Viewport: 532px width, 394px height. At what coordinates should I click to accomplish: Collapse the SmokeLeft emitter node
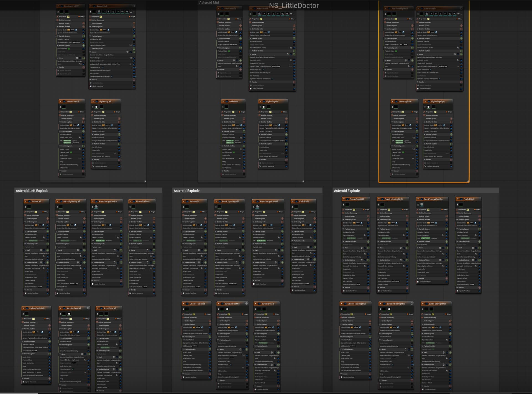point(26,202)
